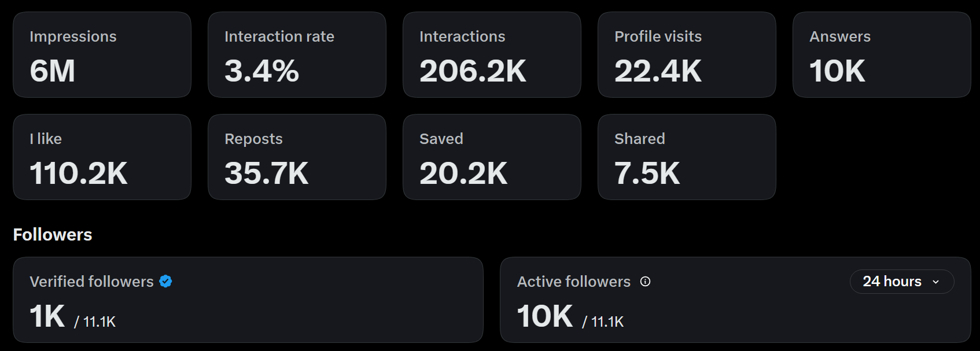Click the 10K active followers count
Screen dimensions: 980x351
(x=545, y=316)
